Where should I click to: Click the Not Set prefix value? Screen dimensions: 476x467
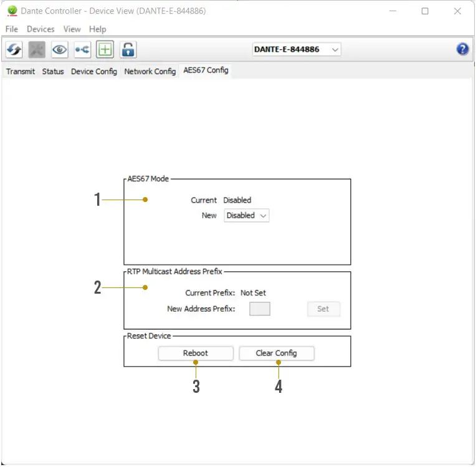(253, 293)
